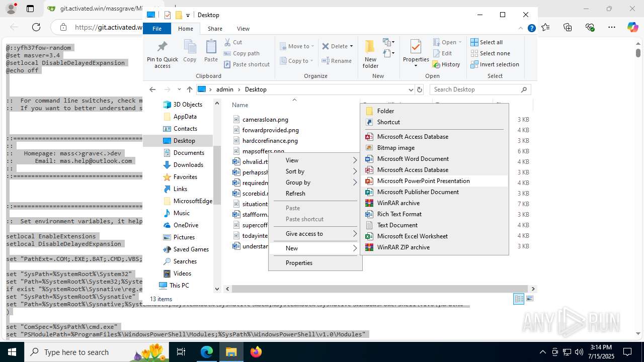Click Select none in the ribbon
Screen dimensions: 644x362
[x=490, y=53]
